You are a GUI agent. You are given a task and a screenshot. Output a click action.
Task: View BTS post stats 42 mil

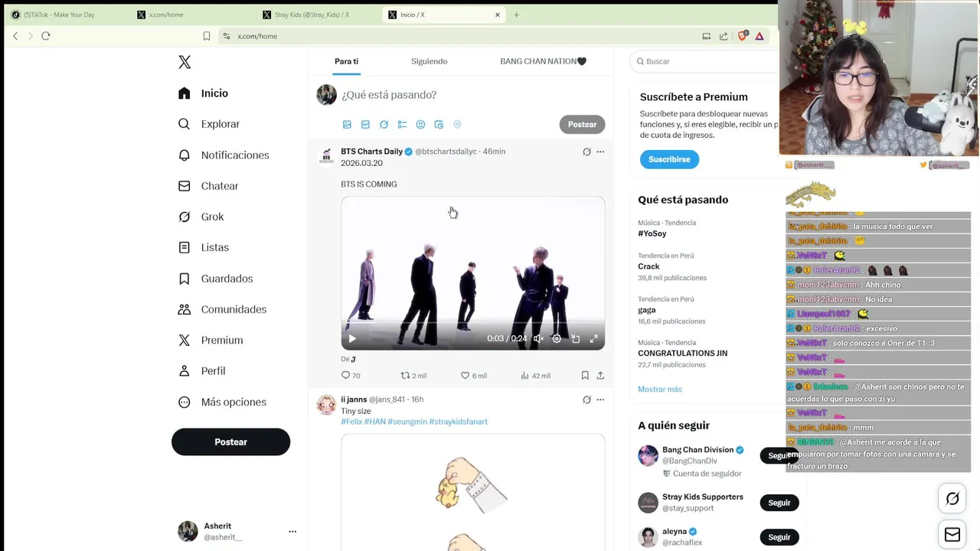point(535,376)
